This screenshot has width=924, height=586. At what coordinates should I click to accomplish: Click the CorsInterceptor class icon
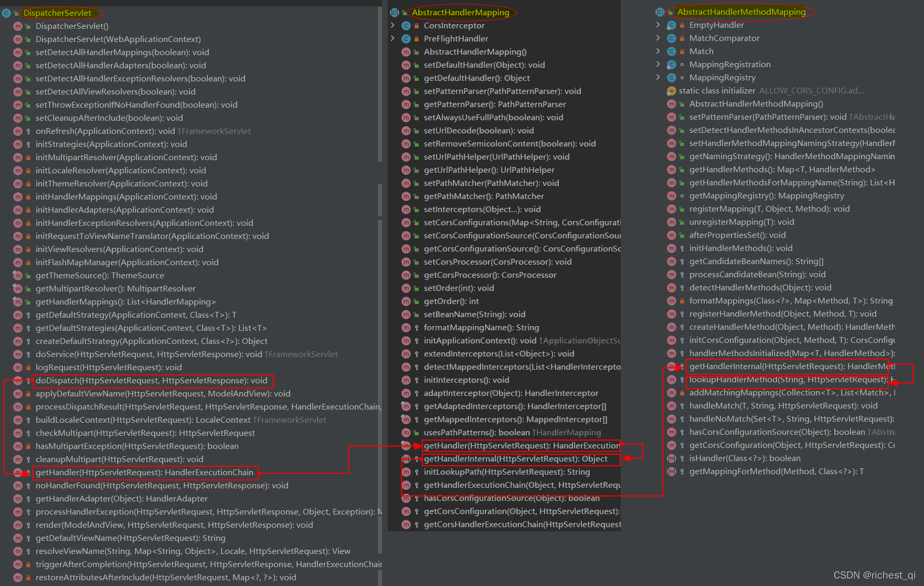tap(406, 26)
